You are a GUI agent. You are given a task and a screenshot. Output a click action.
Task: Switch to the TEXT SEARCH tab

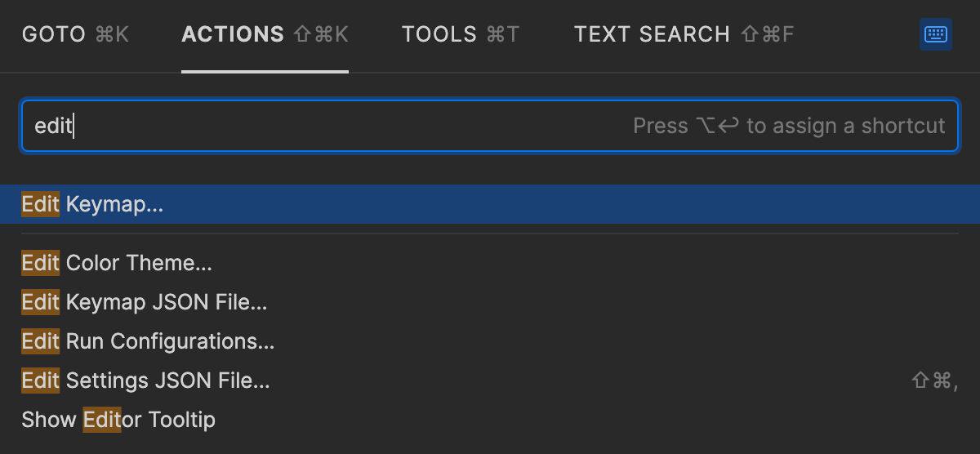(652, 34)
